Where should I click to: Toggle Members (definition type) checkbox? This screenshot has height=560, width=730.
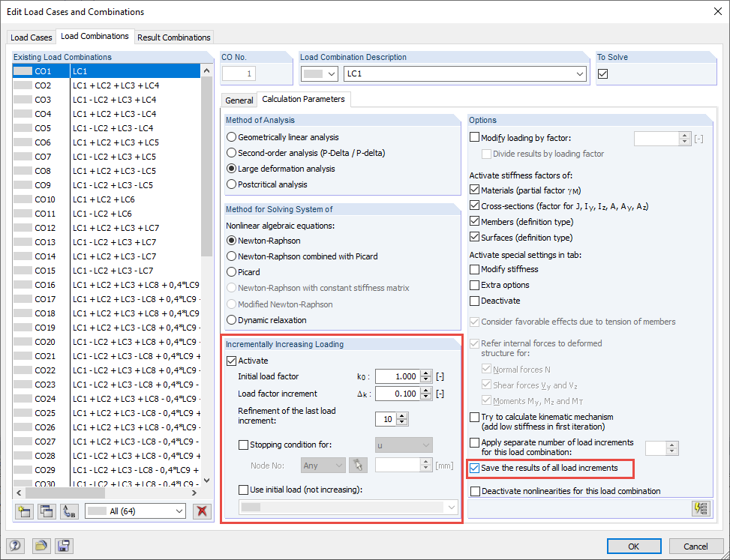coord(474,221)
